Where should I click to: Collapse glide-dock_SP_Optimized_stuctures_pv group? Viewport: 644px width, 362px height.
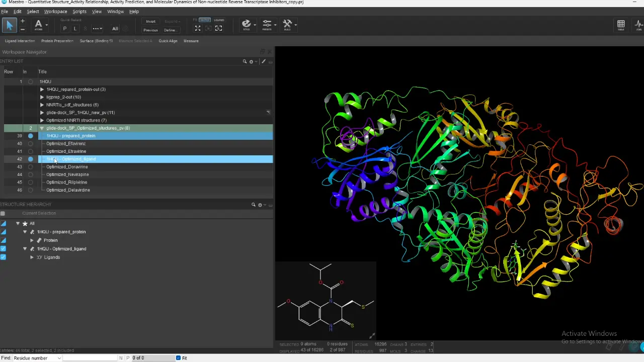(x=42, y=128)
